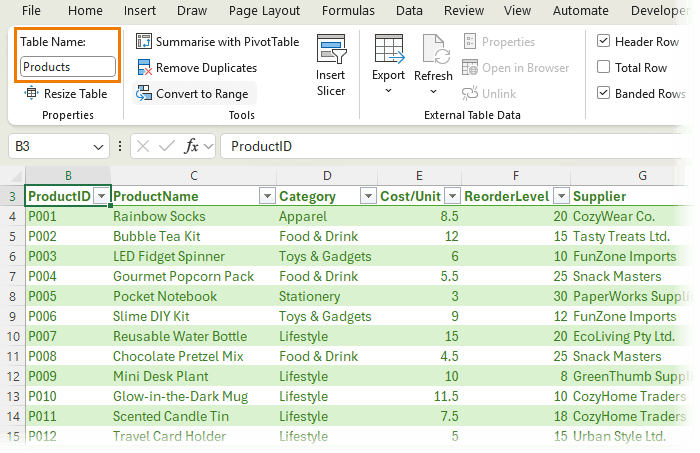
Task: Open the Name Box dropdown arrow
Action: tap(98, 146)
